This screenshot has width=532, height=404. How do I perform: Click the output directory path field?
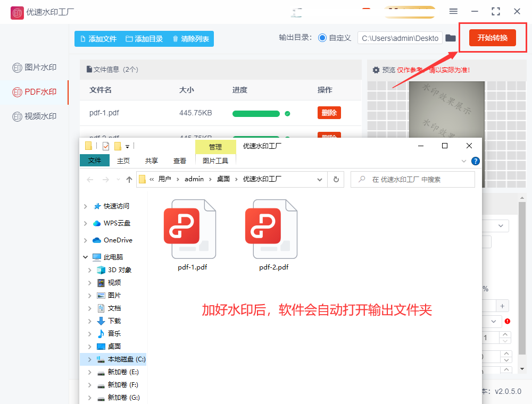[400, 38]
